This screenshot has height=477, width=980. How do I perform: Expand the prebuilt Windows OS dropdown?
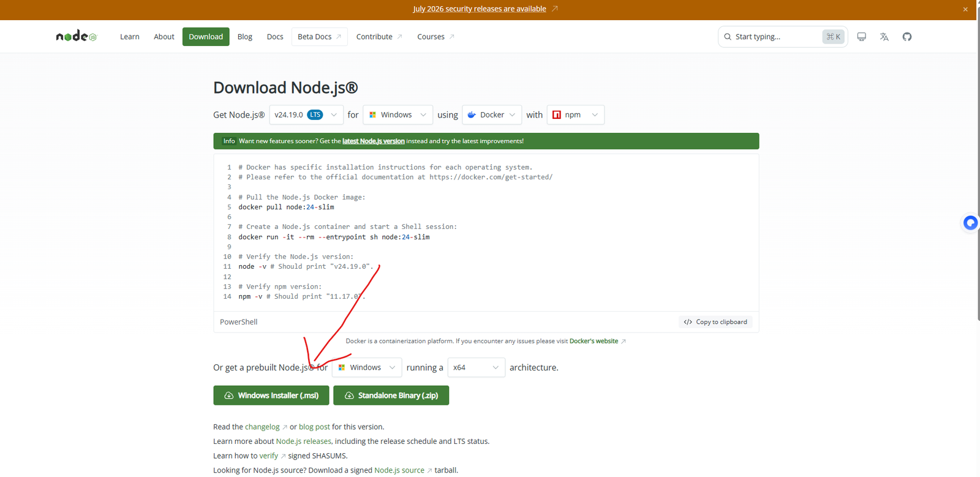click(x=367, y=367)
